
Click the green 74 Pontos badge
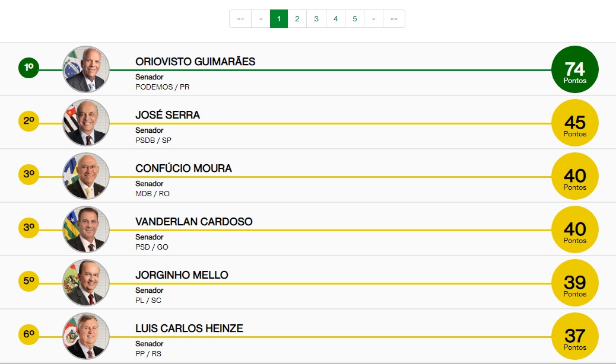(x=574, y=69)
